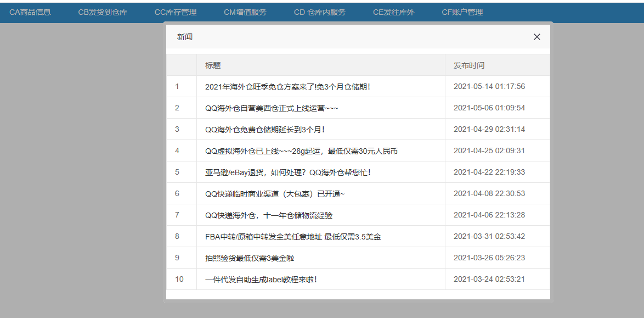Select date 2021-03-26 05:26:23
The image size is (644, 318).
point(489,258)
